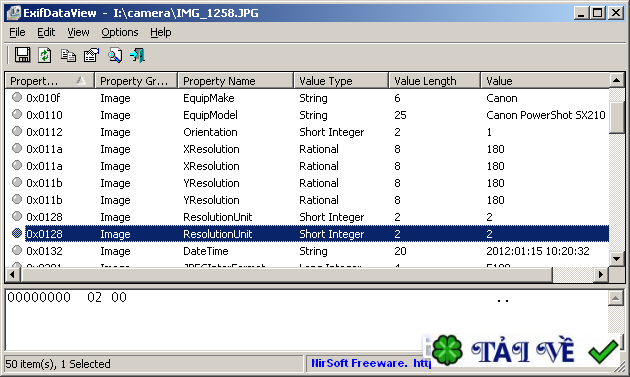Click the ExifDataView title bar app icon
Viewport: 630px width, 377px height.
coord(14,13)
